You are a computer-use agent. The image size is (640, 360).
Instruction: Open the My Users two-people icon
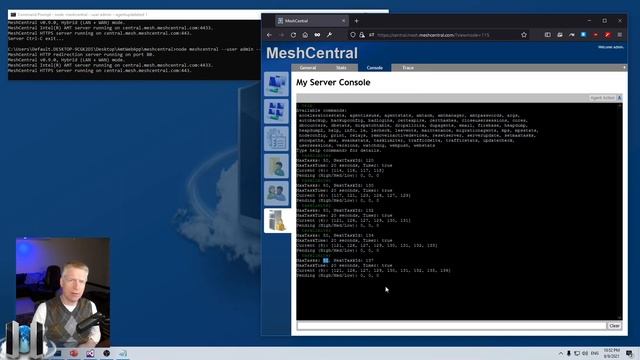tap(276, 193)
